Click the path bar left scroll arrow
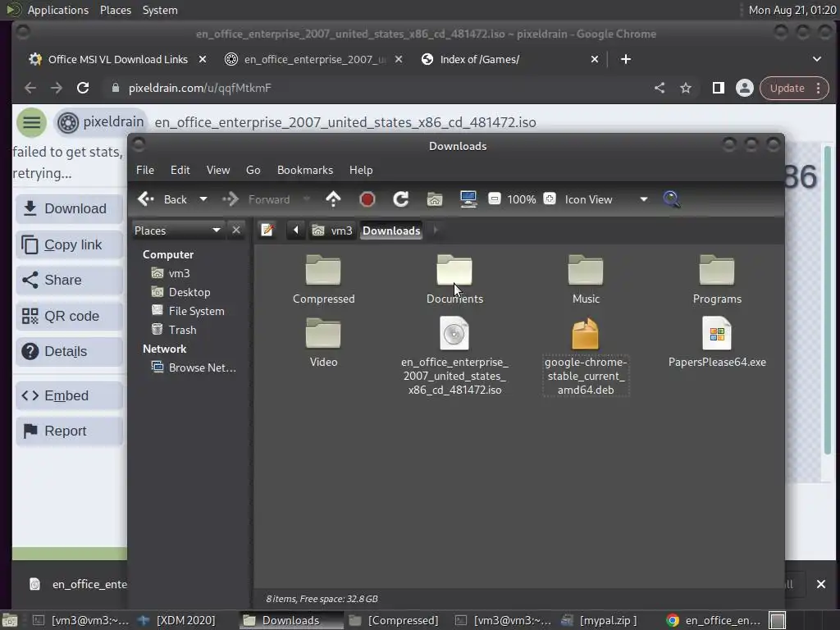The image size is (840, 630). (295, 231)
